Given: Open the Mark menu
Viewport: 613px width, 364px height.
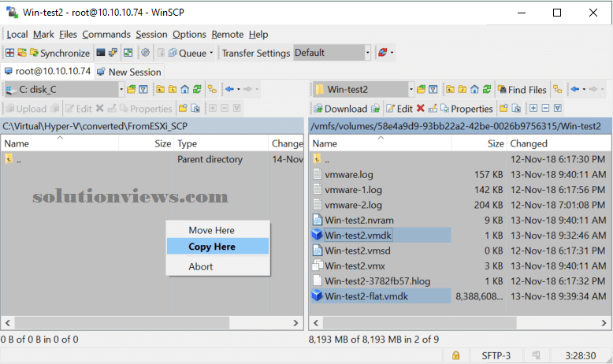Looking at the screenshot, I should tap(43, 35).
